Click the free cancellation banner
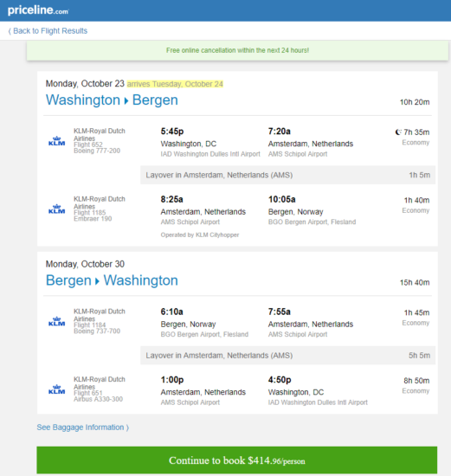This screenshot has height=476, width=451. click(237, 50)
